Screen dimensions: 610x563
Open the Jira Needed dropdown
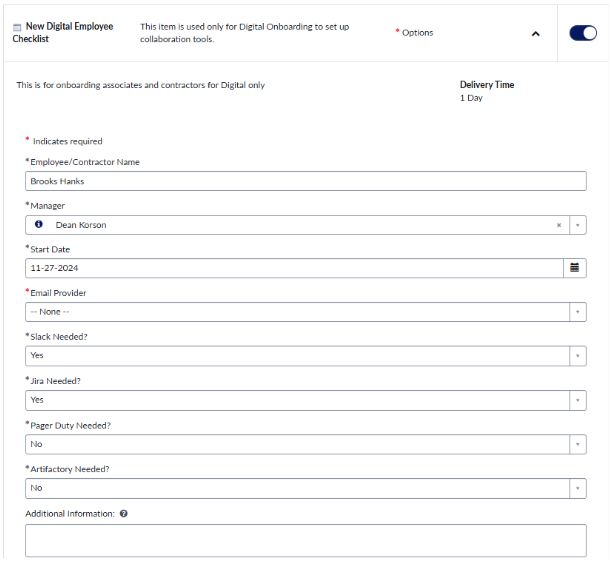[305, 400]
